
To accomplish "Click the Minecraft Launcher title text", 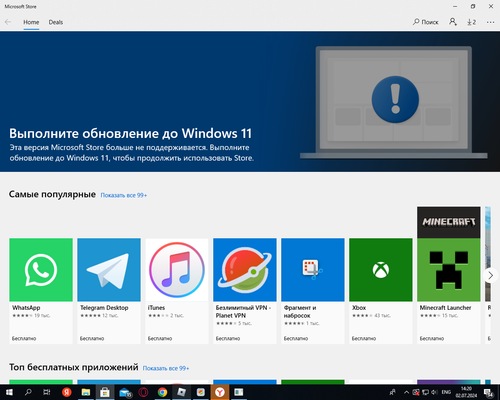I will 446,308.
